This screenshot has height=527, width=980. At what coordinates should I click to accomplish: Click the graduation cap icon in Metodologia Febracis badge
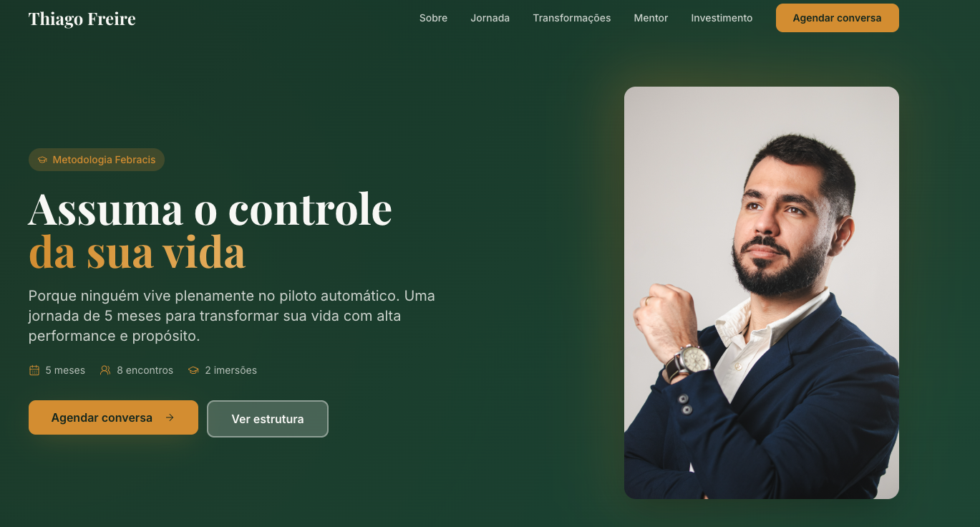click(x=42, y=160)
